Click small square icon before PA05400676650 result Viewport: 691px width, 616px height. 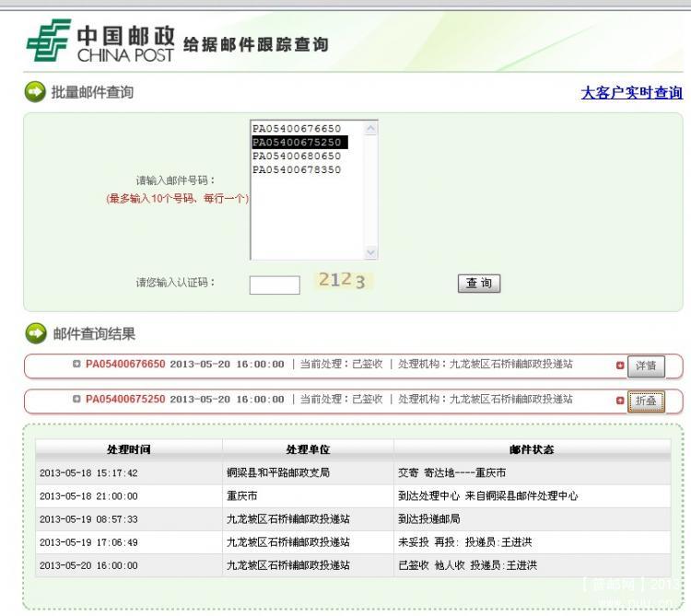coord(76,364)
